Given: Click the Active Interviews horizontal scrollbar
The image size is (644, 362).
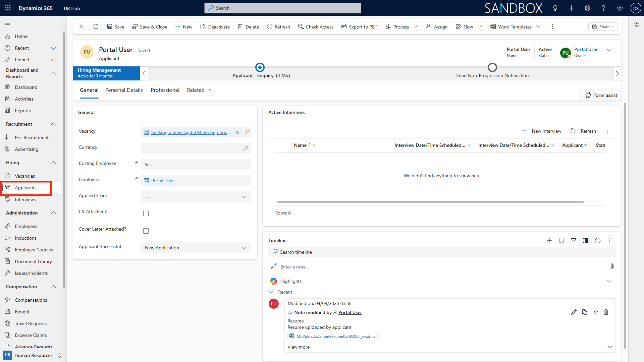Looking at the screenshot, I should tap(430, 202).
